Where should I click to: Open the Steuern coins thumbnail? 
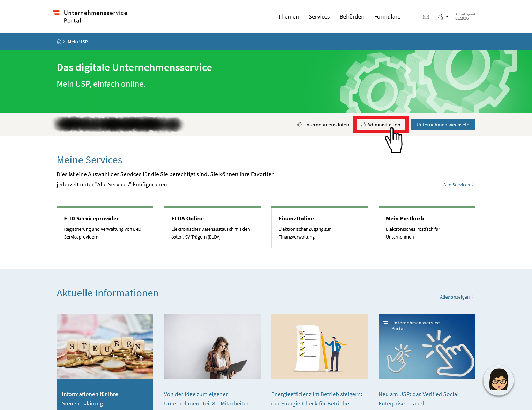click(x=105, y=346)
